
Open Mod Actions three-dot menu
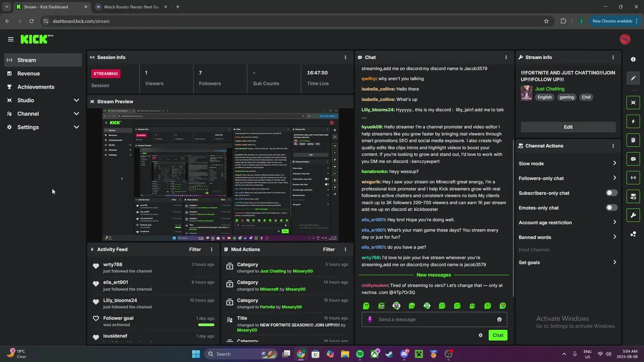click(345, 249)
